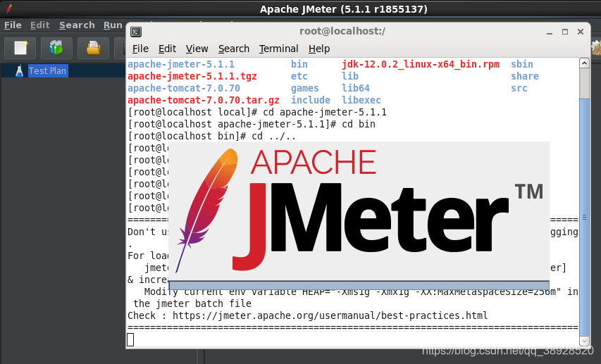Click the libexec directory name

click(361, 100)
